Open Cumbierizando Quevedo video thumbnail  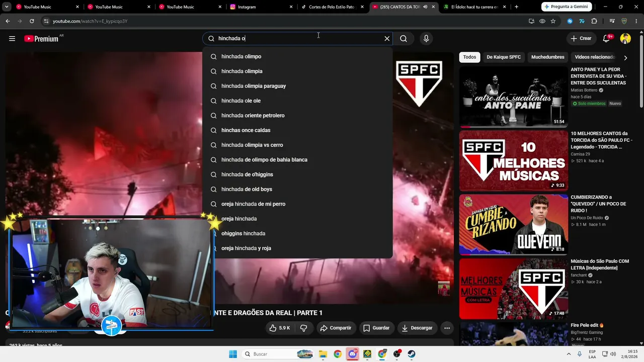(513, 224)
